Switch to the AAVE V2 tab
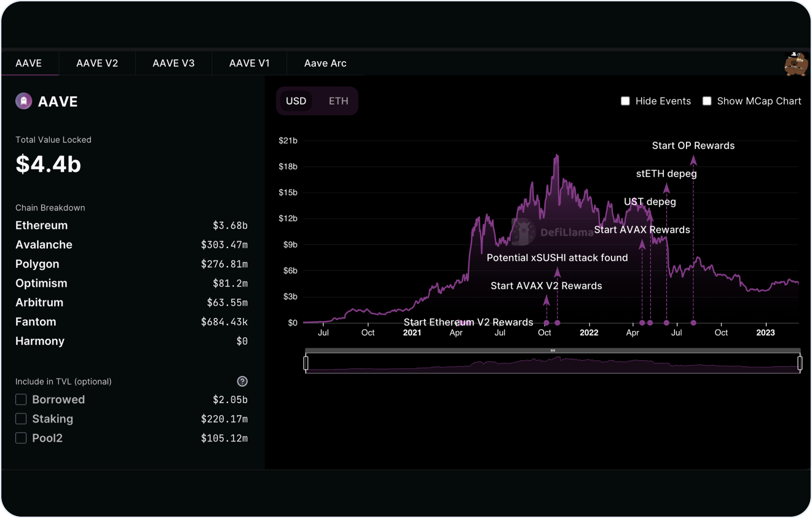The height and width of the screenshot is (518, 812). coord(97,63)
